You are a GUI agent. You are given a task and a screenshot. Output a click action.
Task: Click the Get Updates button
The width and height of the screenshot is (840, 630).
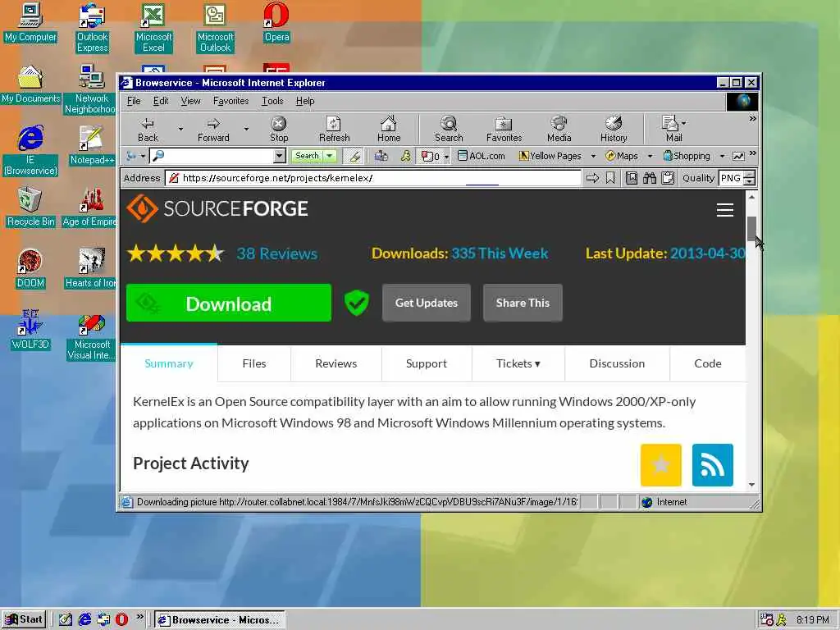pyautogui.click(x=427, y=303)
